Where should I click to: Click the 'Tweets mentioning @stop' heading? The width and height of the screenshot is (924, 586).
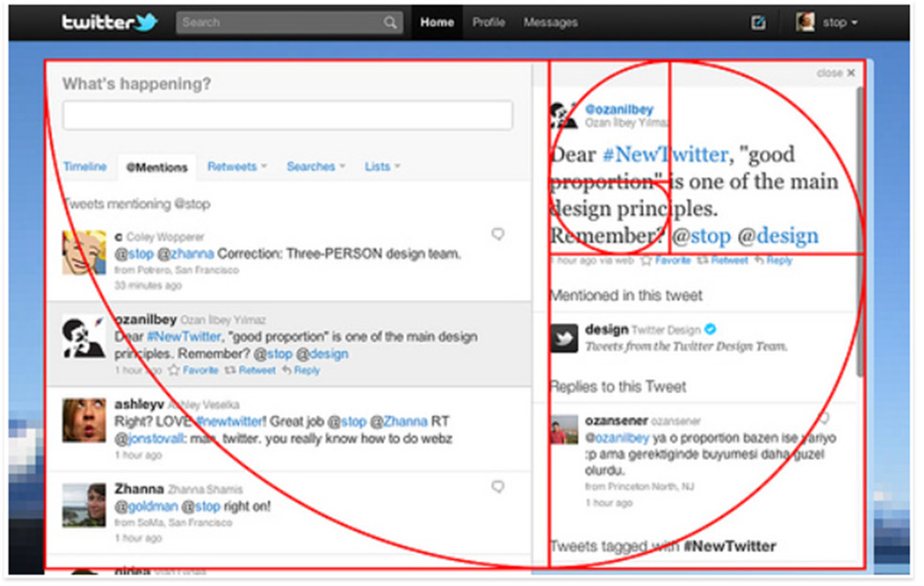pyautogui.click(x=136, y=204)
